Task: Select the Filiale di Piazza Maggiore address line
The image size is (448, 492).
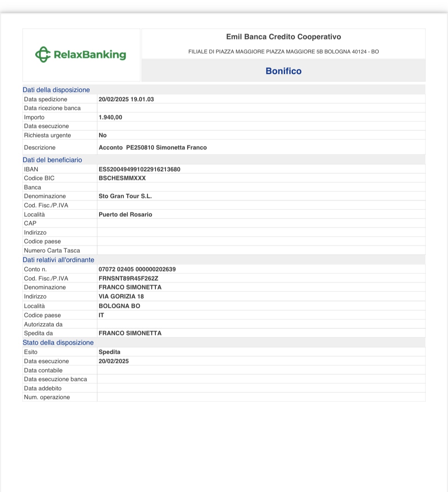Action: (283, 51)
